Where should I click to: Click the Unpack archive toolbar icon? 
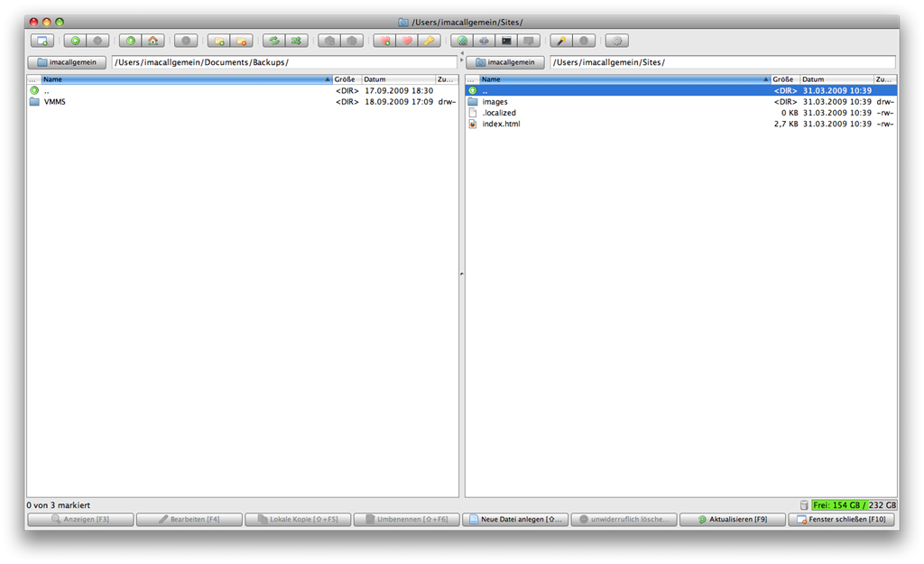coord(352,41)
